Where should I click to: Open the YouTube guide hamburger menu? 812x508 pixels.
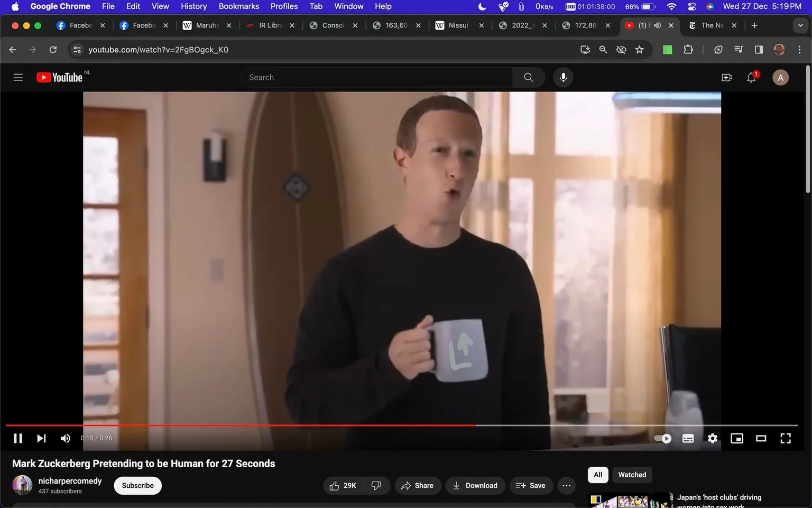coord(18,77)
